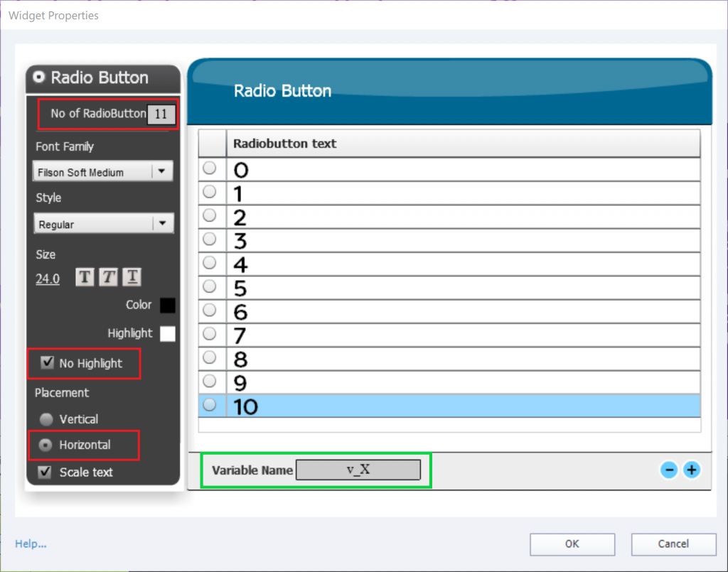This screenshot has height=572, width=728.
Task: Click the bold text style icon
Action: (85, 277)
